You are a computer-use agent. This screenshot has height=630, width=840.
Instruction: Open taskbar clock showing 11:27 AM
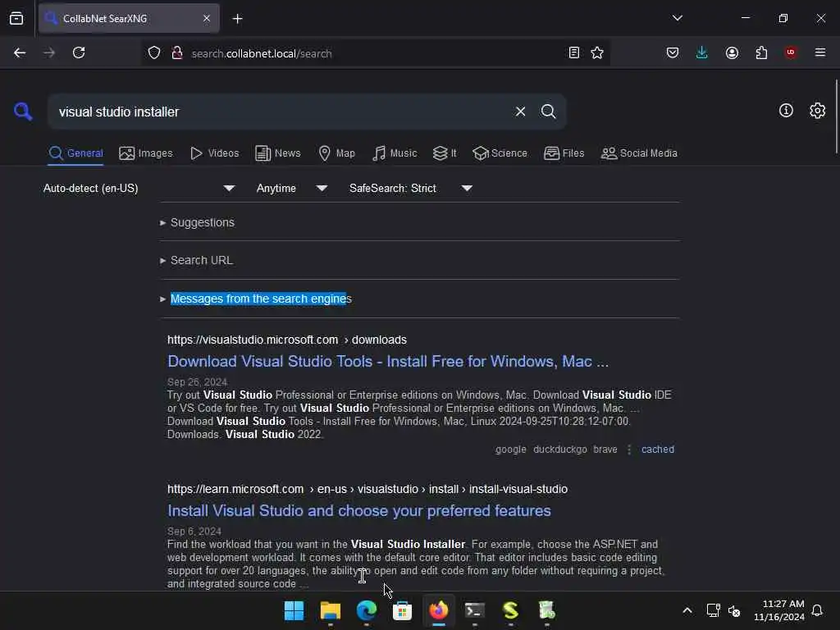[x=779, y=610]
